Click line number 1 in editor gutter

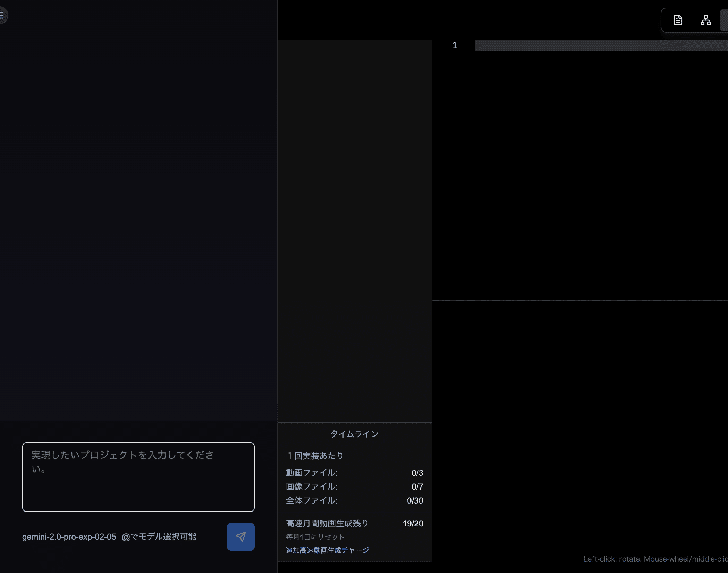click(455, 45)
